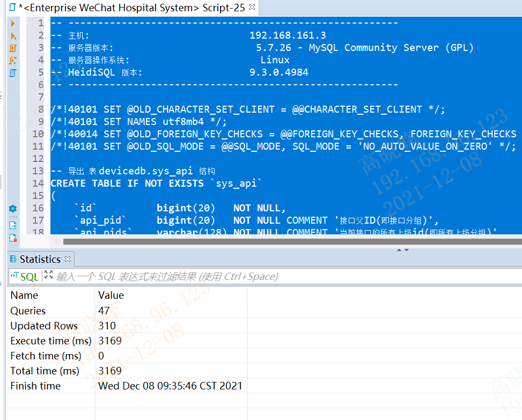Click the editor horizontal scrollbar
This screenshot has width=522, height=420.
(x=292, y=241)
